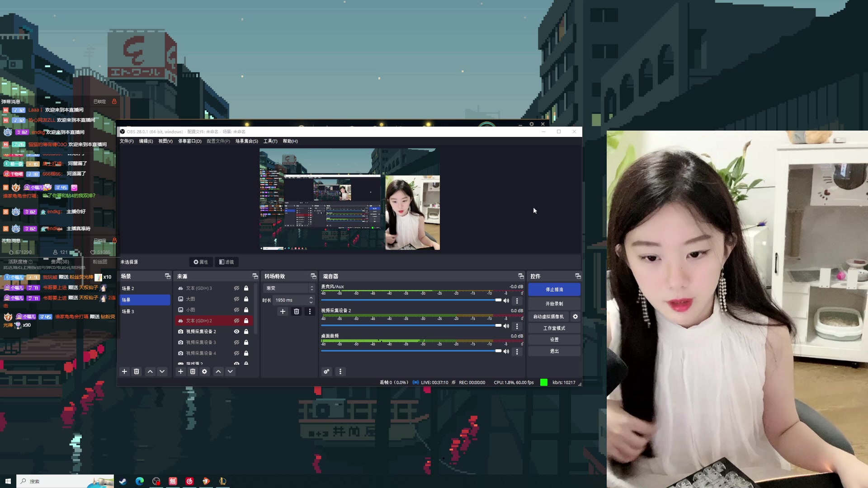Delete the selected source using the trash icon
The width and height of the screenshot is (868, 488).
coord(193,371)
